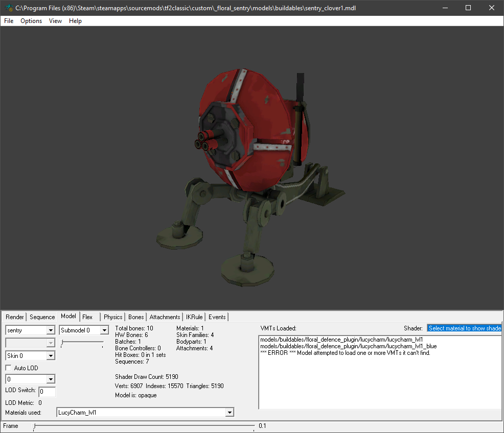The image size is (504, 433).
Task: Click the Attachments: 4 statistic text
Action: click(194, 348)
